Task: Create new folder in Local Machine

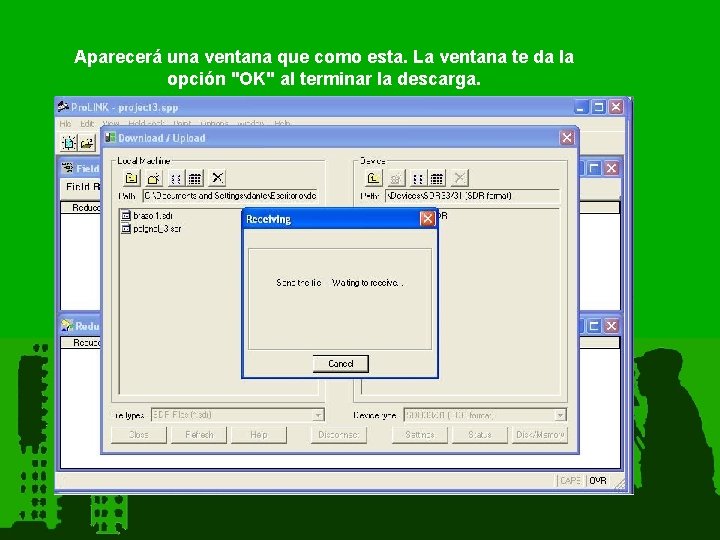Action: [154, 178]
